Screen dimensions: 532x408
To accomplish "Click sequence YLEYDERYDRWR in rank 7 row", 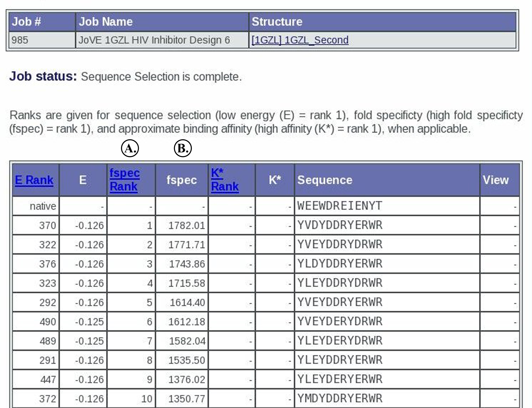I will coord(340,341).
